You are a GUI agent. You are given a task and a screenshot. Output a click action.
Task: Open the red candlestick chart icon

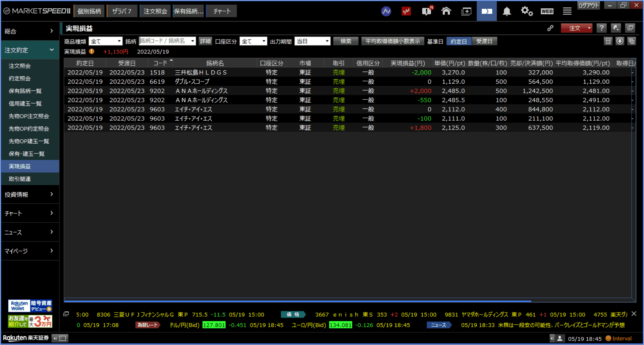click(406, 11)
